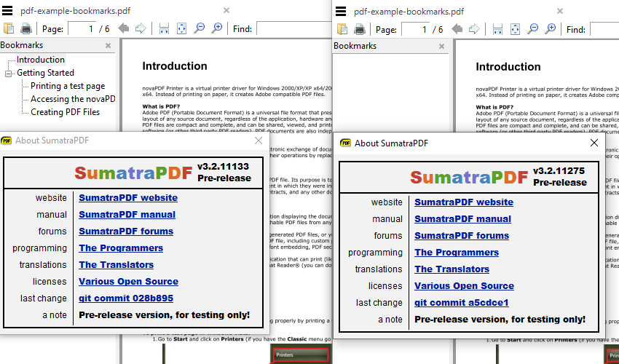Screen dimensions: 619x364
Task: Close Bookmarks panel in right window
Action: [442, 46]
